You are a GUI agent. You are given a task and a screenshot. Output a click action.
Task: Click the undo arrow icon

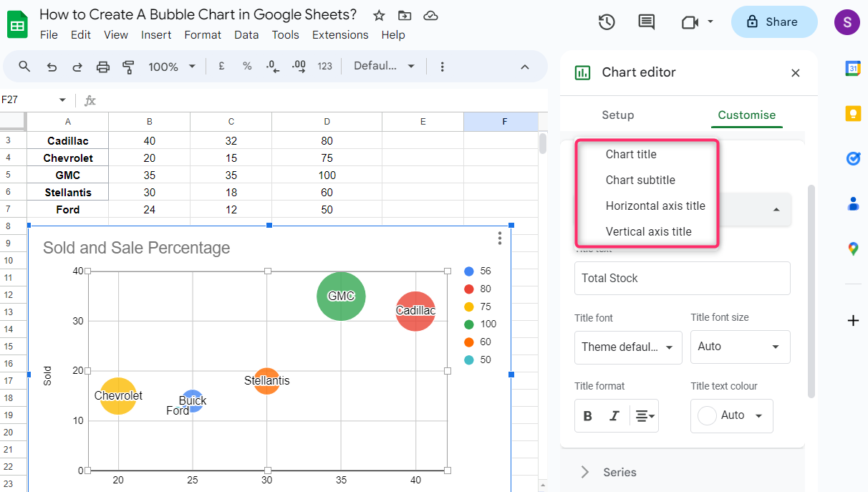pyautogui.click(x=52, y=67)
